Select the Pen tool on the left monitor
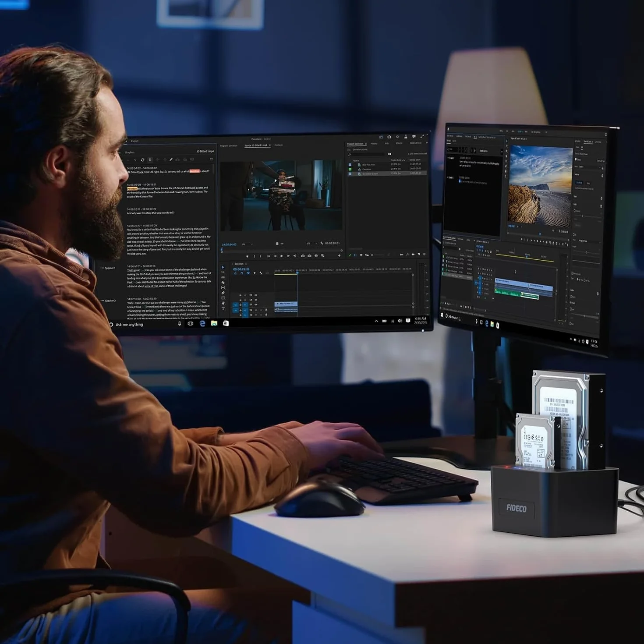Image resolution: width=644 pixels, height=644 pixels. click(x=223, y=293)
